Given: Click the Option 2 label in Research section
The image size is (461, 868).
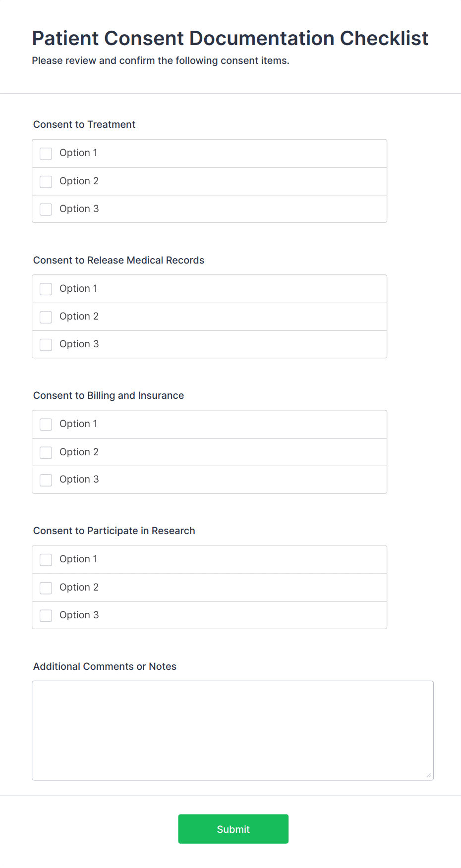Looking at the screenshot, I should (x=79, y=588).
